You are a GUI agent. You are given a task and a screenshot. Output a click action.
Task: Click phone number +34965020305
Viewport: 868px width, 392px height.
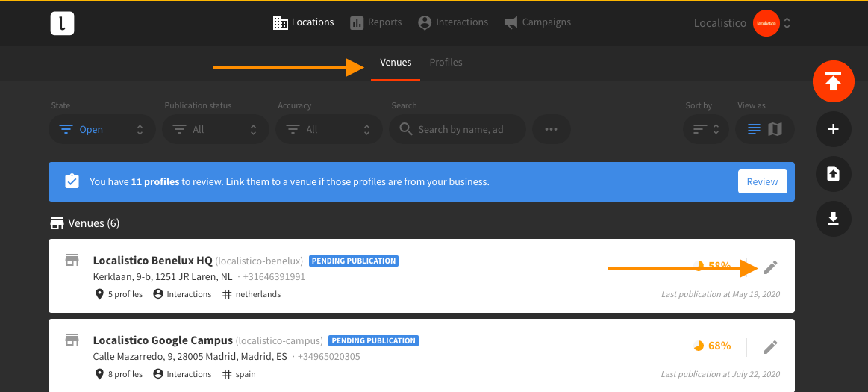point(329,357)
